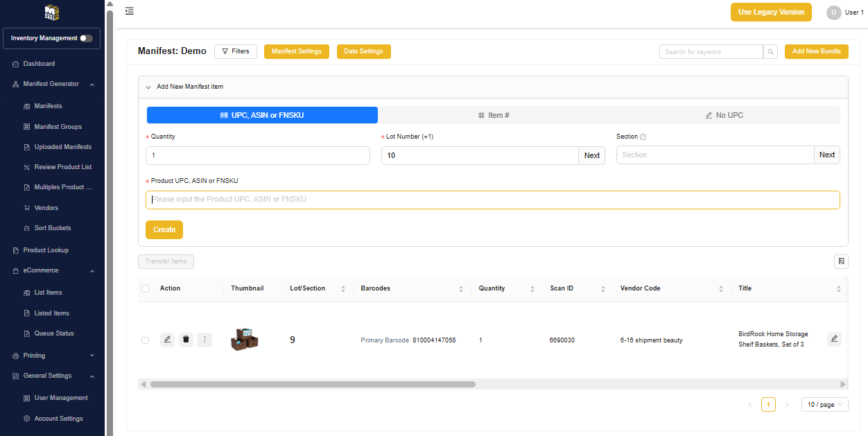The image size is (868, 436).
Task: Collapse the Add New Manifest item panel
Action: [148, 87]
